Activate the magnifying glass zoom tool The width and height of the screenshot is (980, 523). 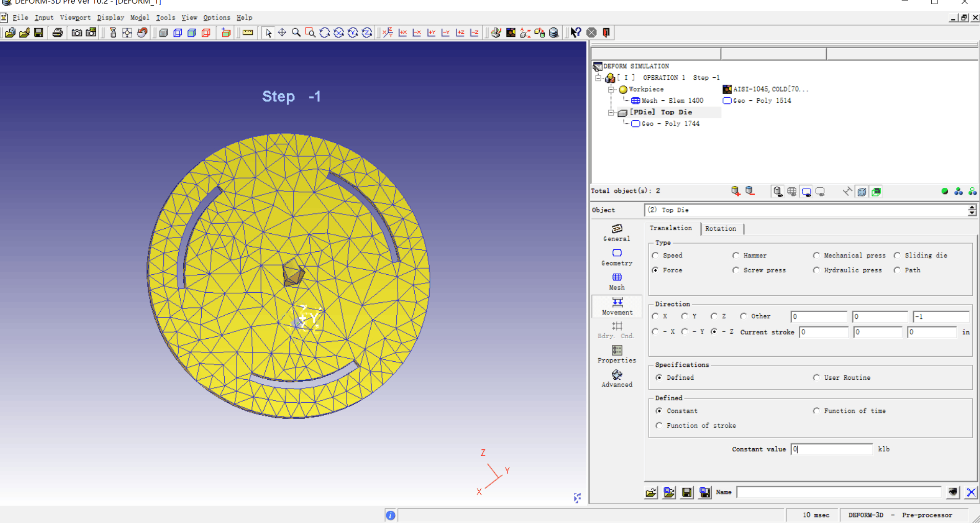[x=296, y=33]
